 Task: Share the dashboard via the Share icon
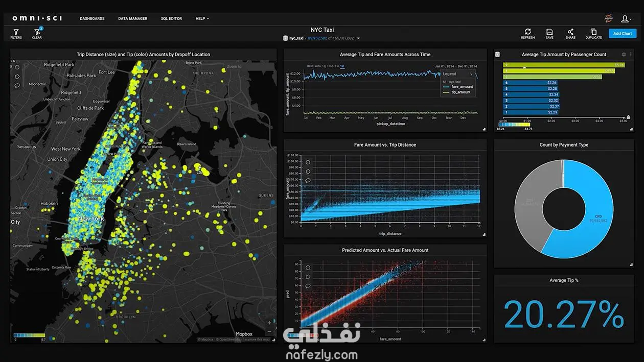pos(570,34)
